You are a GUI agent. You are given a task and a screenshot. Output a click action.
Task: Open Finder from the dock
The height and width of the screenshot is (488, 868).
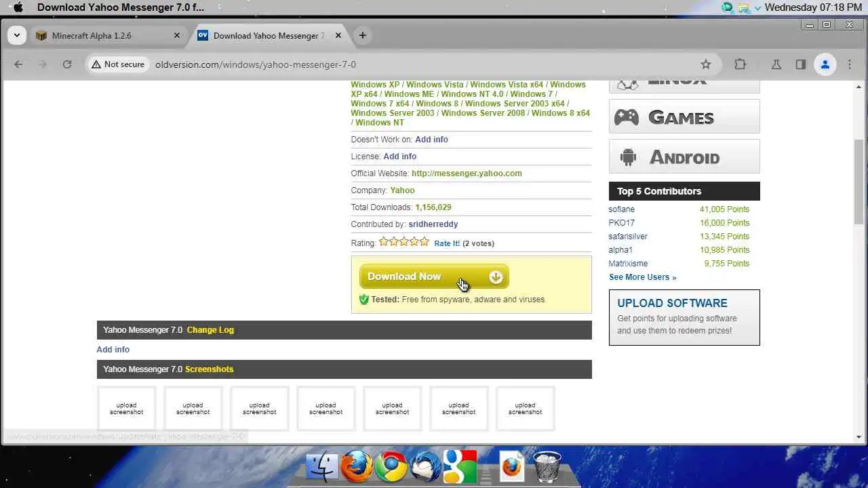[x=323, y=466]
